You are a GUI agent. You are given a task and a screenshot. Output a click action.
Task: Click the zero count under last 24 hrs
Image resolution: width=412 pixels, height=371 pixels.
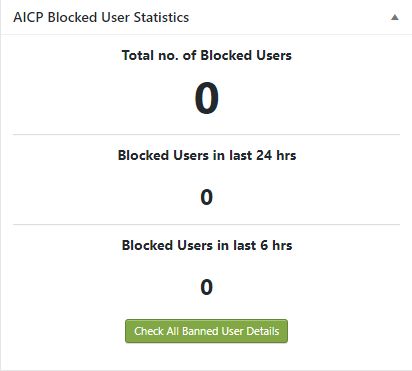coord(207,197)
